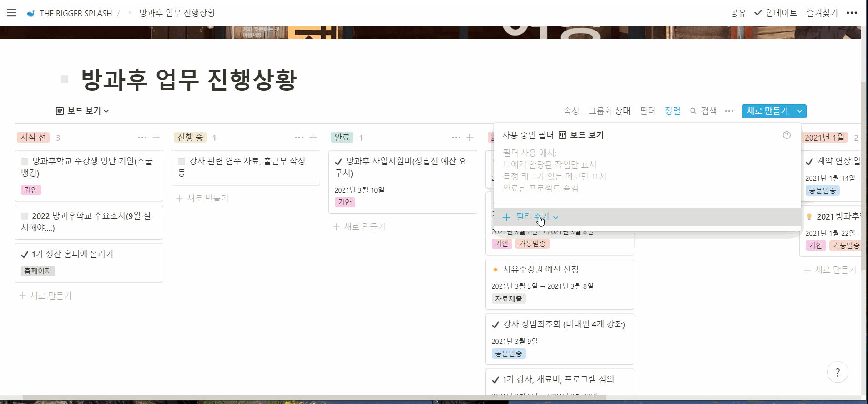Click 새로 만들기 under 완료 column
The height and width of the screenshot is (404, 868).
pyautogui.click(x=359, y=227)
